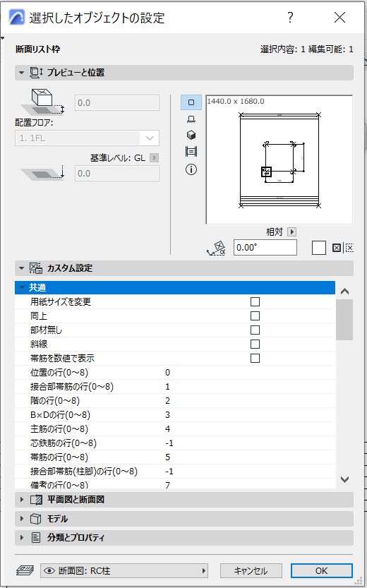The image size is (367, 588).
Task: Enable the 用紙サイズを変更 checkbox
Action: click(255, 302)
